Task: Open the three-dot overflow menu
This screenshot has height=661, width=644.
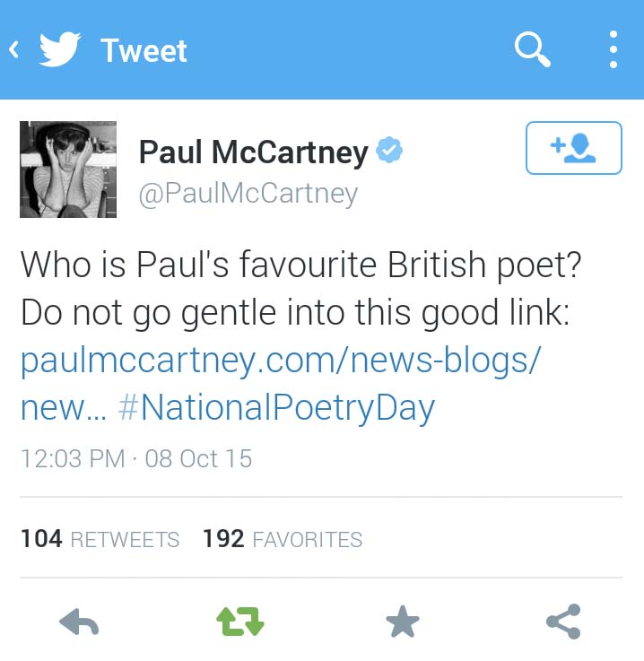Action: pyautogui.click(x=614, y=49)
